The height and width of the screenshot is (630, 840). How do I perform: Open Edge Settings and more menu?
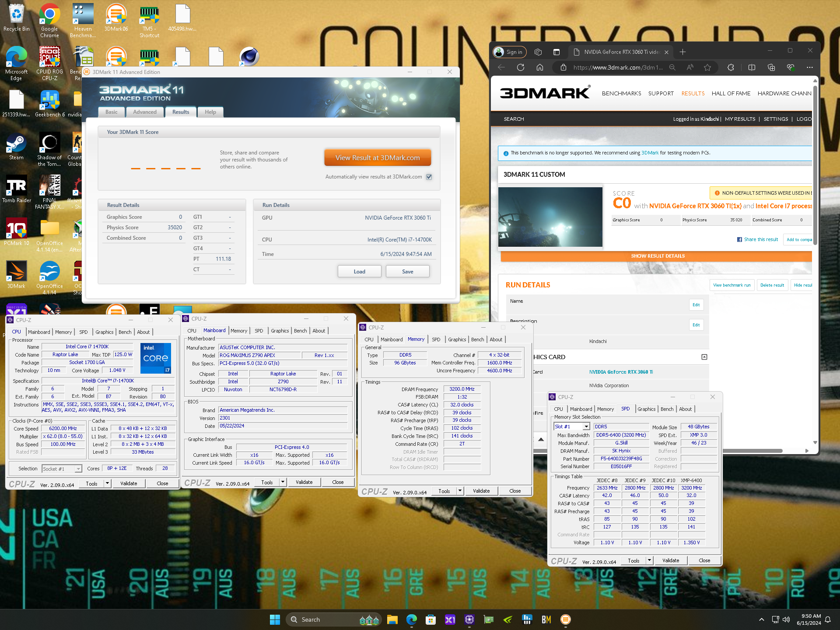tap(810, 67)
